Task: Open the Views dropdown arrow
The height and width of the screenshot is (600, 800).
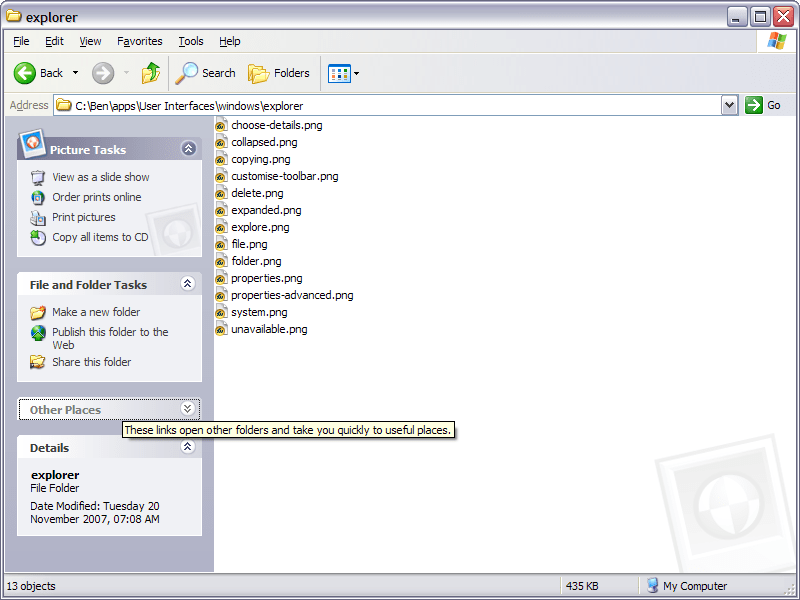Action: tap(356, 73)
